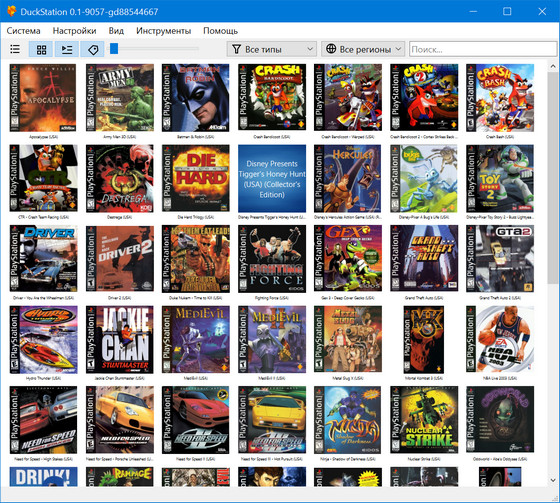Select the NBA Live 2003 cover
This screenshot has height=503, width=560.
click(x=500, y=339)
